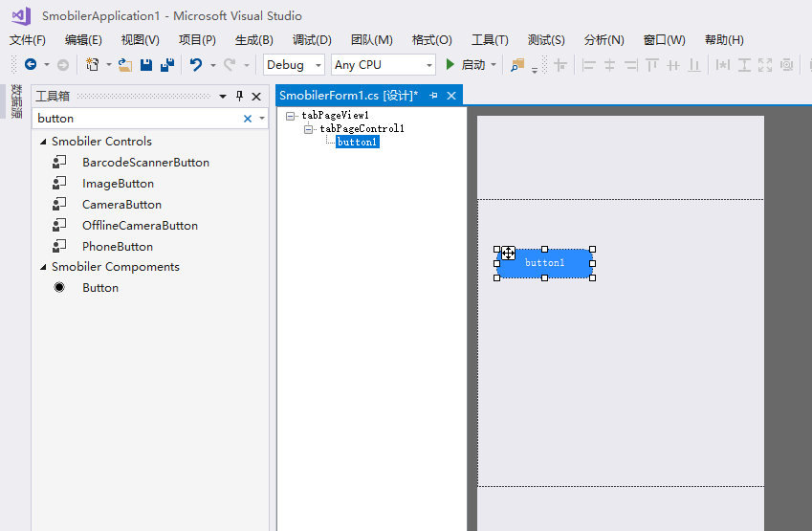Click the Align Middles layout icon

coord(673,65)
